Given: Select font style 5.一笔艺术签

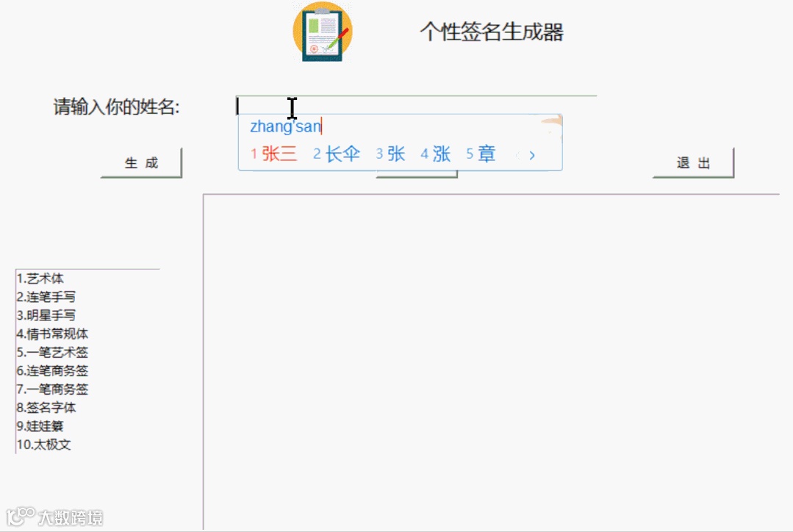Looking at the screenshot, I should pyautogui.click(x=53, y=352).
